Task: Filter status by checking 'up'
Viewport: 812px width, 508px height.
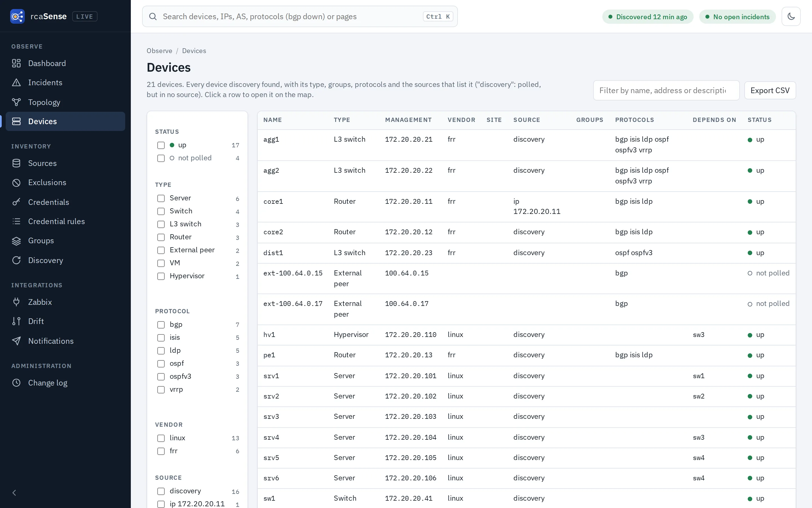Action: (x=161, y=145)
